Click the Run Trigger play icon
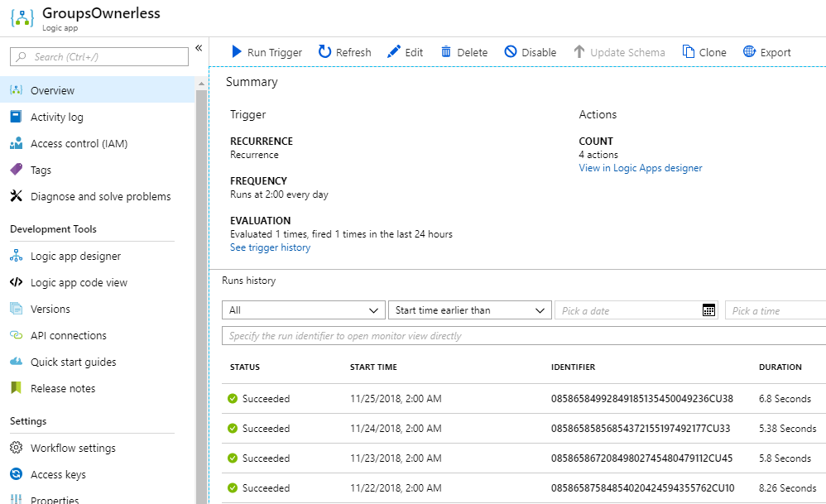The height and width of the screenshot is (504, 826). (x=236, y=52)
